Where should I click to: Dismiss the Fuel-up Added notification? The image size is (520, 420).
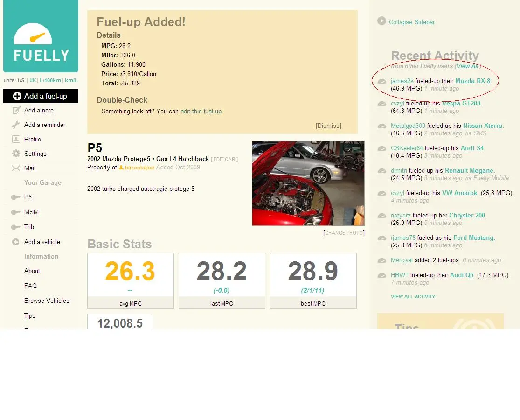328,126
